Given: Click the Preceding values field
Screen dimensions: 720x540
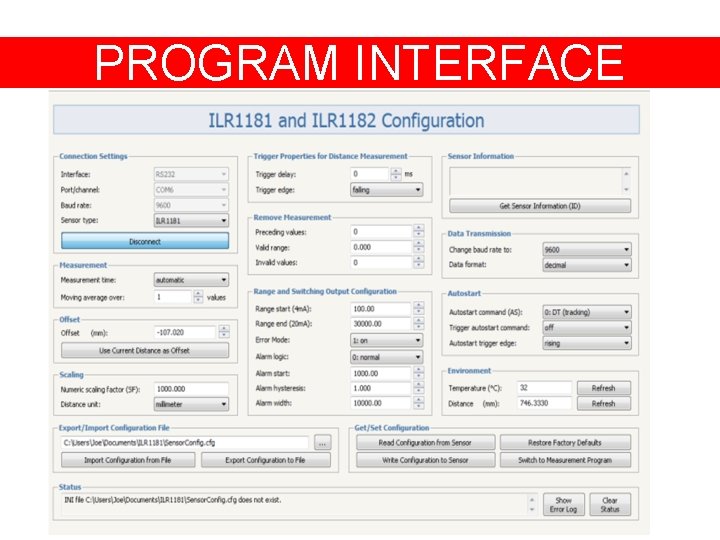Looking at the screenshot, I should tap(381, 231).
